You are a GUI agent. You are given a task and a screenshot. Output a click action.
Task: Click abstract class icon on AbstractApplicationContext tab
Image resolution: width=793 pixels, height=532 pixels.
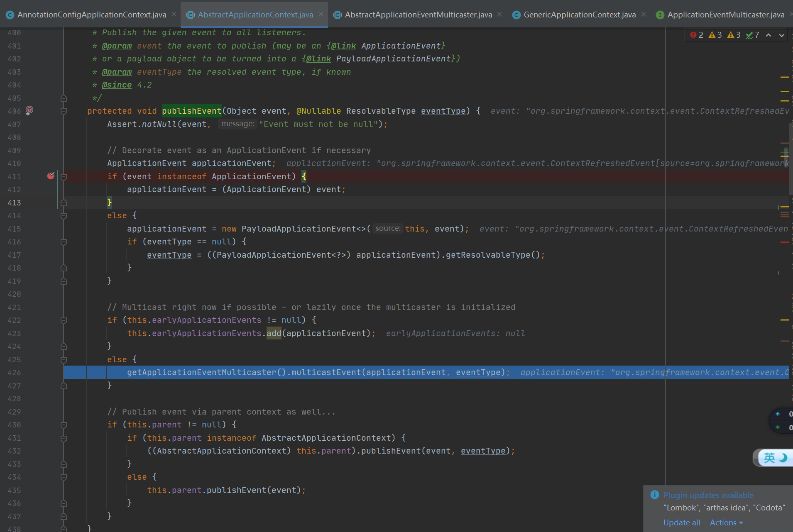click(x=191, y=15)
